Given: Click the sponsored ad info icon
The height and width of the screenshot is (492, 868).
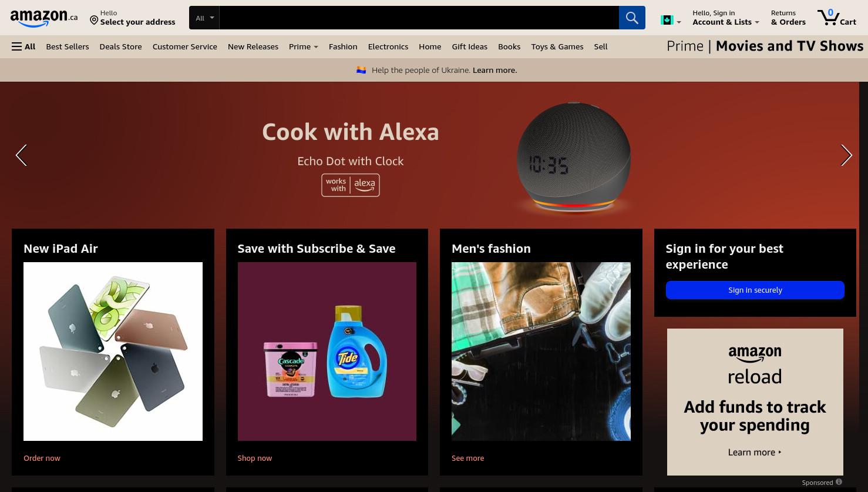Looking at the screenshot, I should 839,482.
